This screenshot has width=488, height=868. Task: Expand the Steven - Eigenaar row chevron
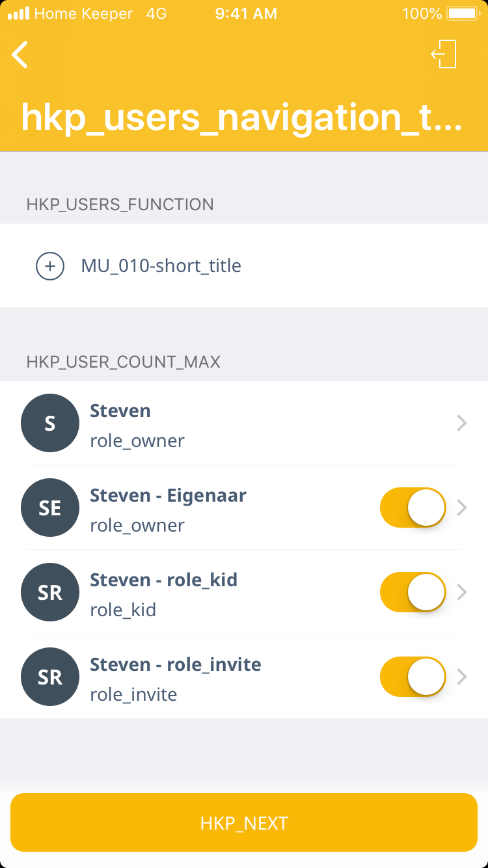click(462, 508)
